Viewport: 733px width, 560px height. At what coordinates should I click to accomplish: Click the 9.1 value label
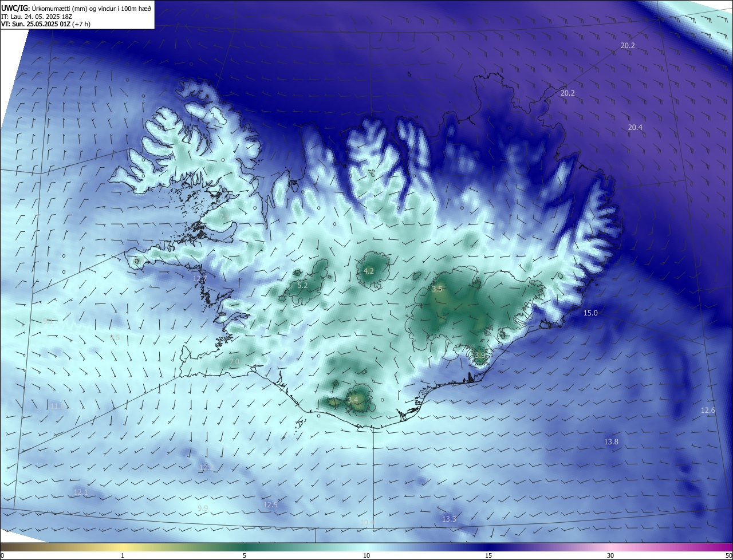pos(48,321)
